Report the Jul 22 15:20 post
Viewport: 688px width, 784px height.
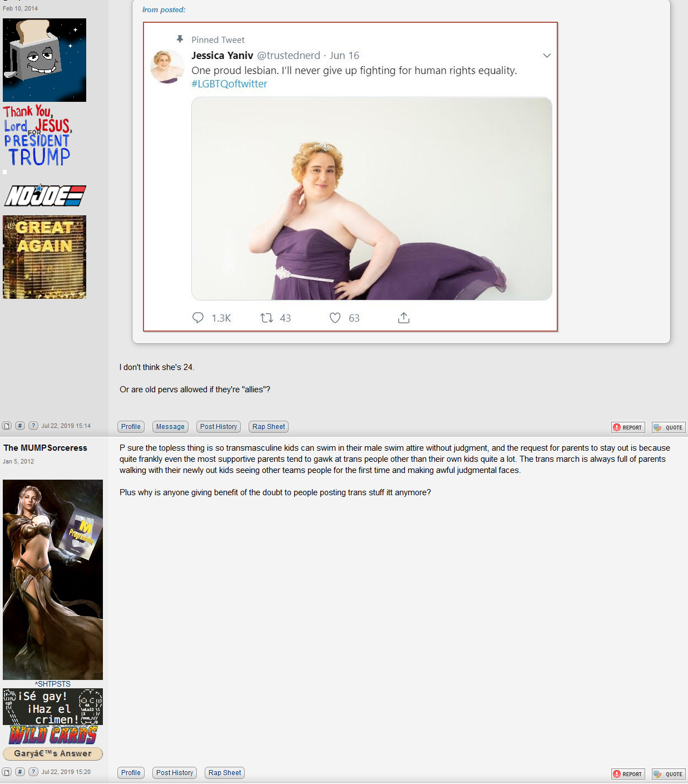628,774
